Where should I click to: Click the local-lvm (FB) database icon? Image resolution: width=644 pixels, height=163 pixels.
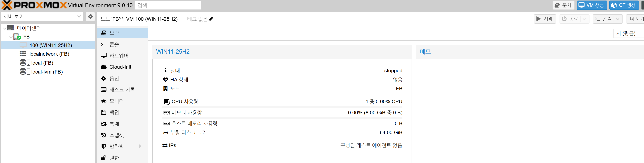(23, 72)
